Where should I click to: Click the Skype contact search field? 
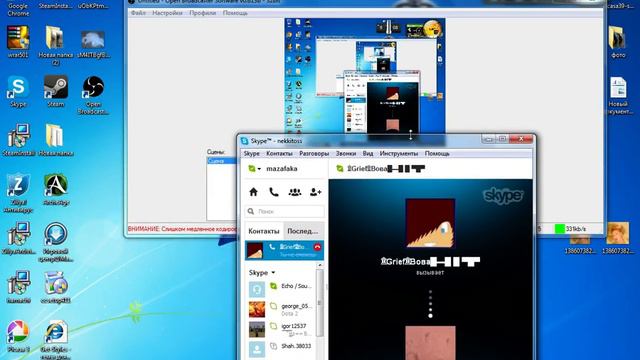[x=284, y=211]
